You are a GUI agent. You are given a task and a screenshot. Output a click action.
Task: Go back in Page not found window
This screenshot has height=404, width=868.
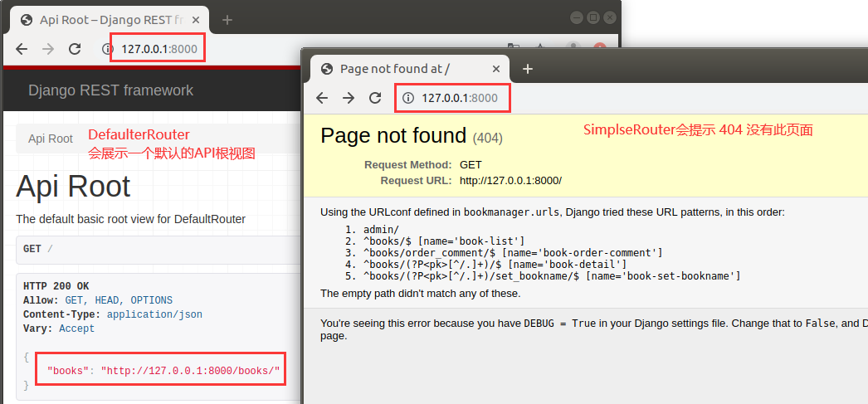322,98
